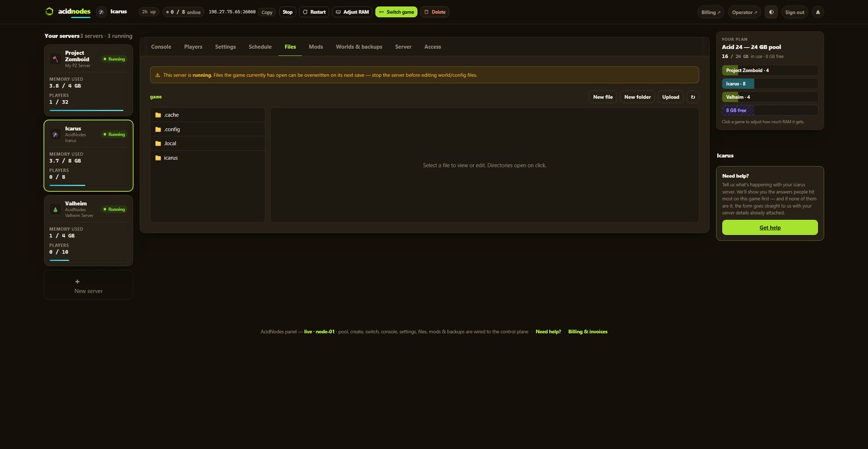Click the 8 GB free pool bar
The width and height of the screenshot is (868, 449).
770,110
